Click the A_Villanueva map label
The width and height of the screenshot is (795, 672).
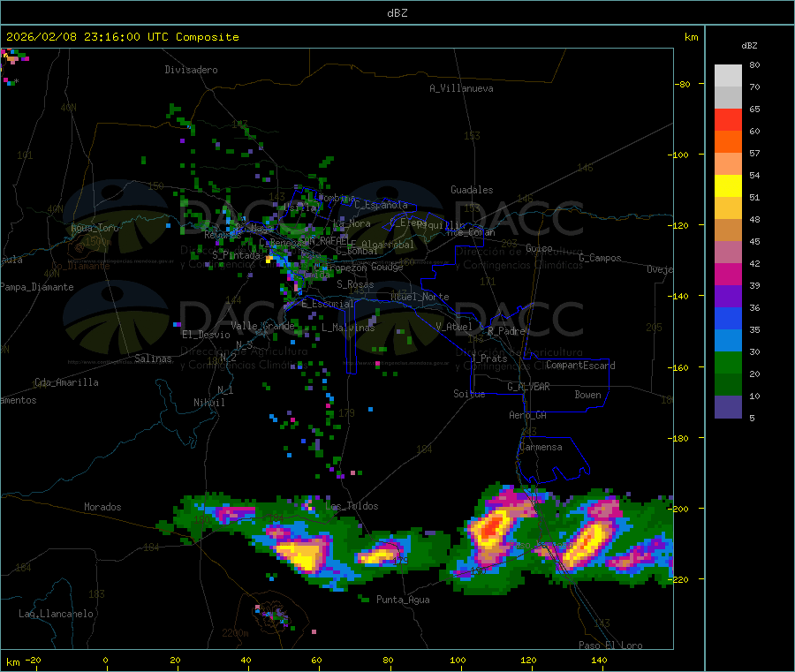461,88
